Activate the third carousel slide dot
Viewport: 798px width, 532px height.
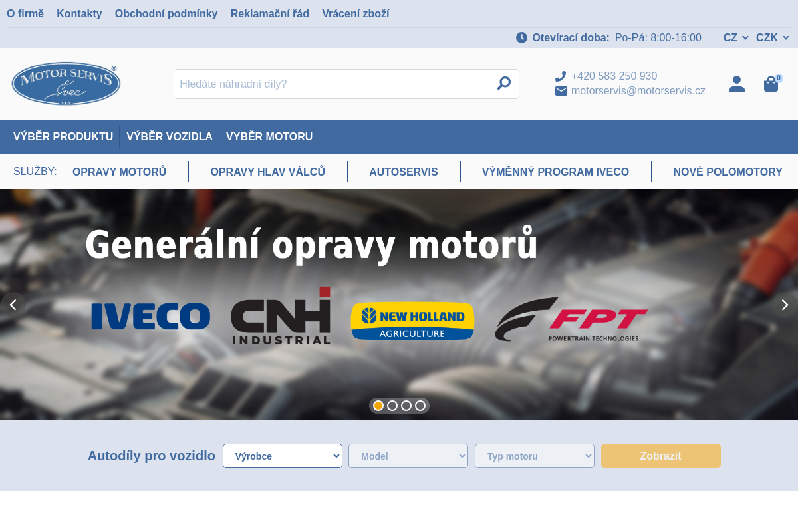click(x=406, y=406)
